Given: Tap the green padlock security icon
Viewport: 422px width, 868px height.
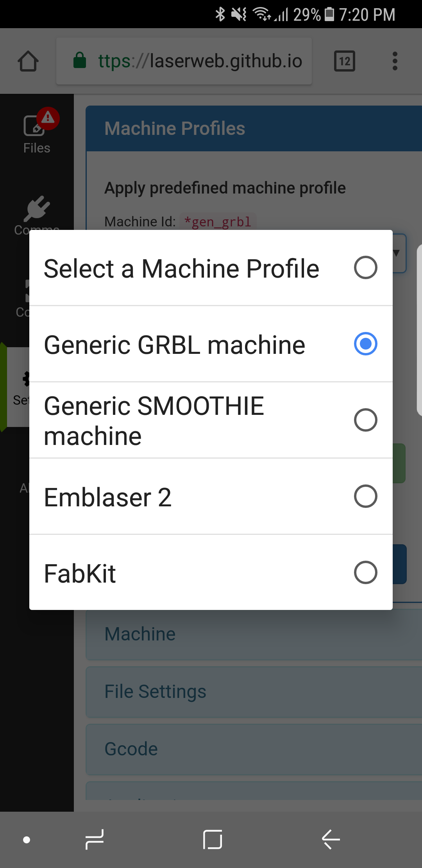Looking at the screenshot, I should click(80, 61).
